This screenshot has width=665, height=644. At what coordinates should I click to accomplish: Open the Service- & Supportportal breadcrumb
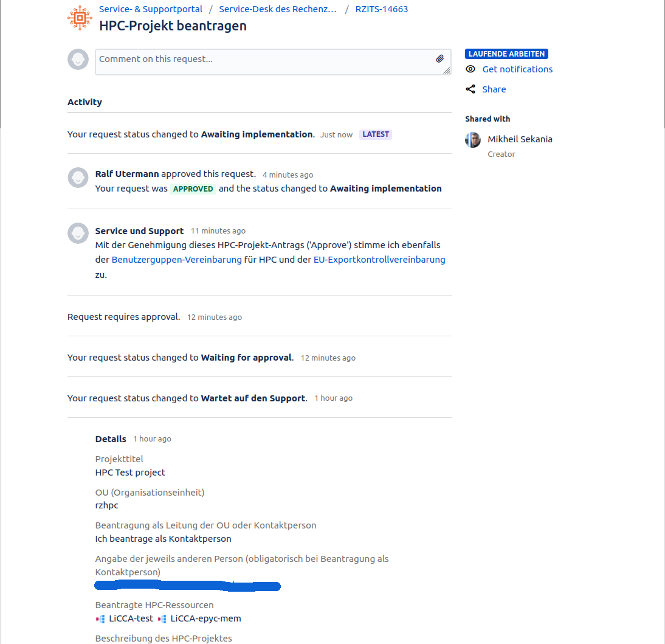click(x=151, y=9)
